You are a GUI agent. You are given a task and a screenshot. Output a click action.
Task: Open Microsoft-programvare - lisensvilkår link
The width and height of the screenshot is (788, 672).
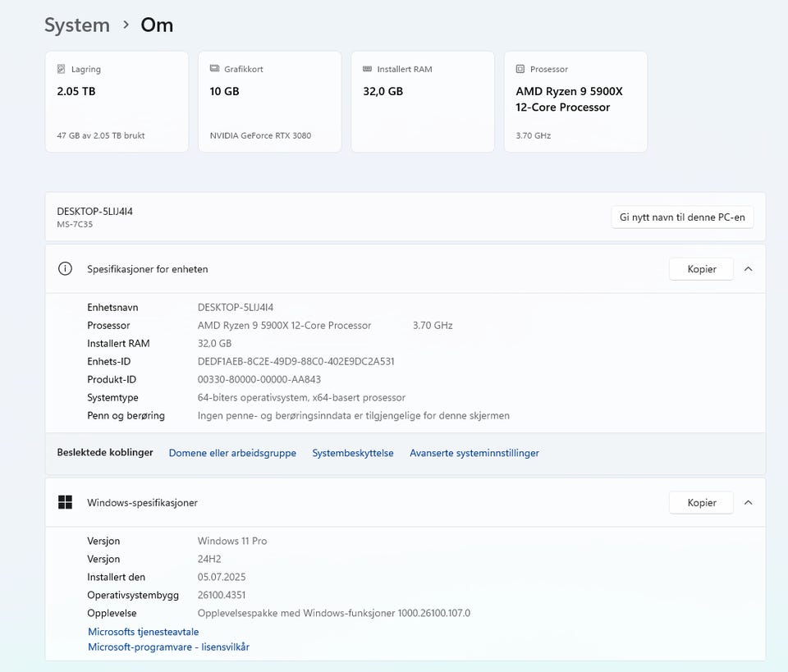click(168, 647)
